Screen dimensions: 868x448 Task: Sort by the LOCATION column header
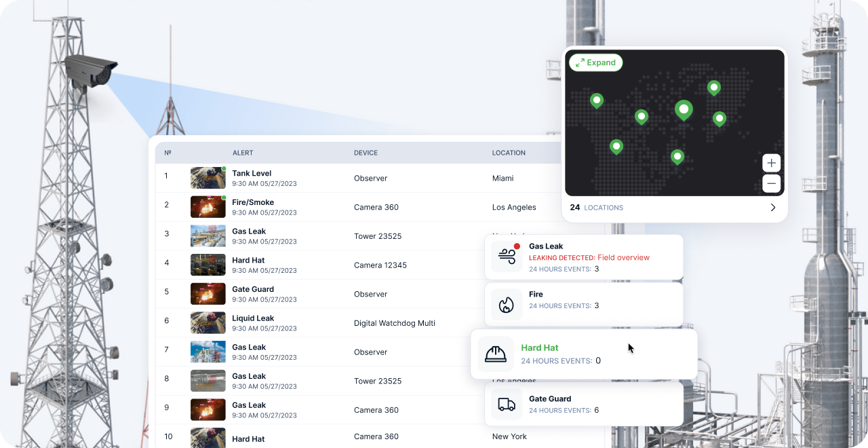coord(509,153)
